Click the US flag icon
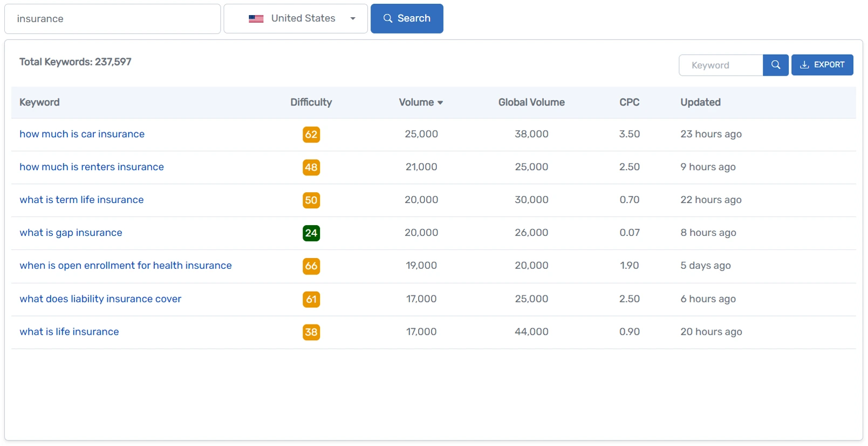This screenshot has width=868, height=446. coord(256,18)
